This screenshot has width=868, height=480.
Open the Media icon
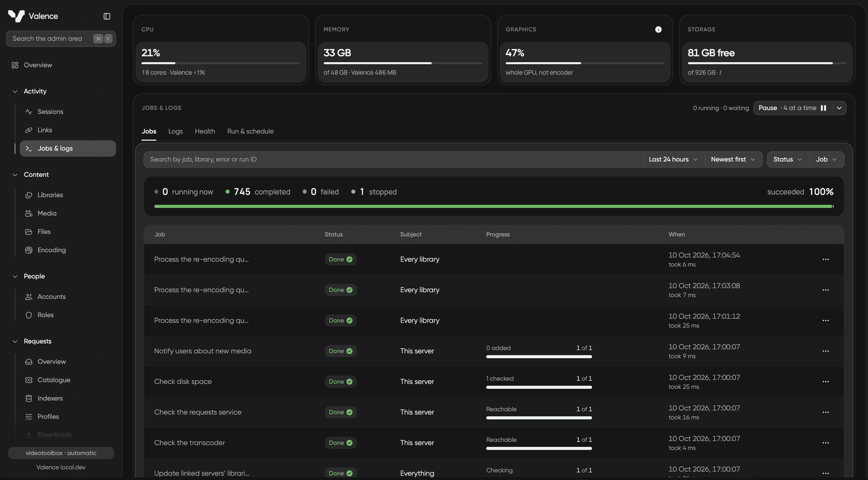point(29,213)
